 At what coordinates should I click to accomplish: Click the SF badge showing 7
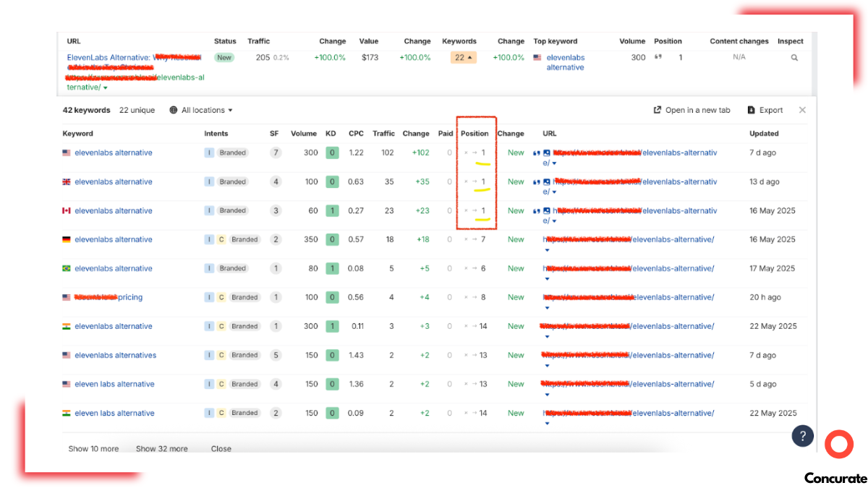point(276,153)
